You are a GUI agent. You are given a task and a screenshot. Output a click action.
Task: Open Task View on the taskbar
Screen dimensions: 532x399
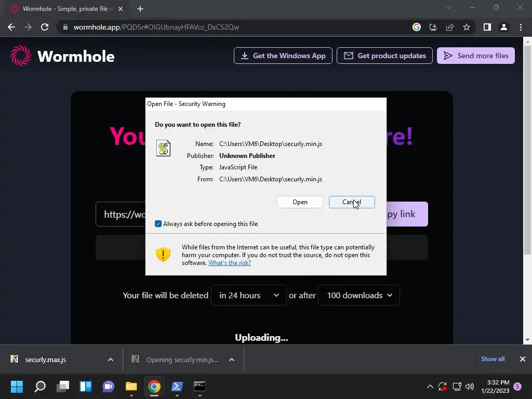(x=63, y=387)
